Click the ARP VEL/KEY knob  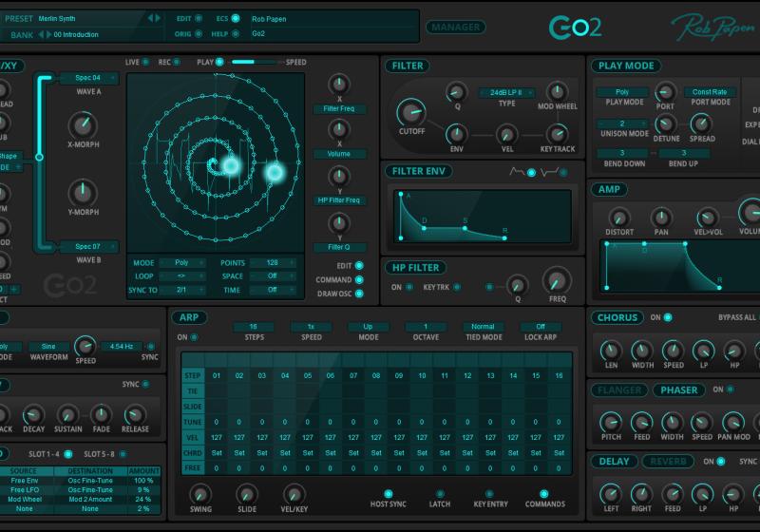coord(294,494)
